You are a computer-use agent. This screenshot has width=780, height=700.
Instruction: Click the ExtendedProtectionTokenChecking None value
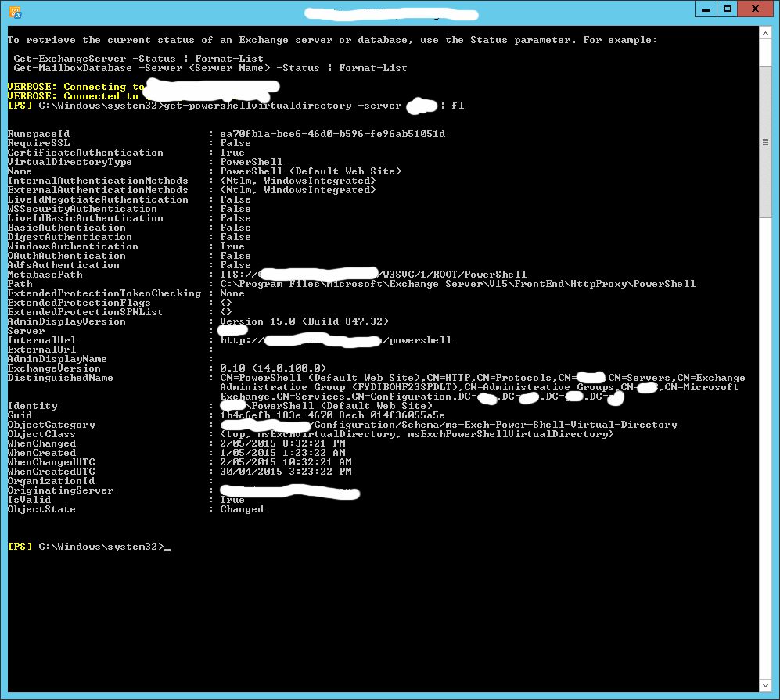[x=232, y=293]
